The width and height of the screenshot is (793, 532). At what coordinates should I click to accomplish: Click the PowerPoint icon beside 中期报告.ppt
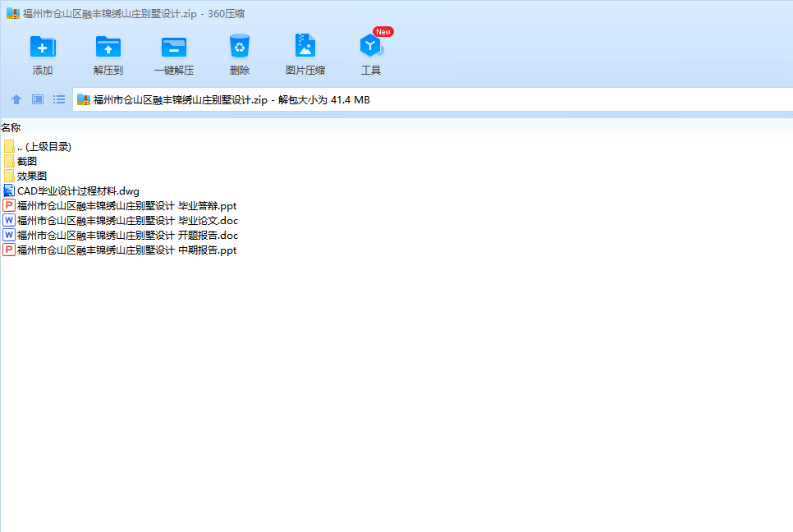[x=8, y=250]
